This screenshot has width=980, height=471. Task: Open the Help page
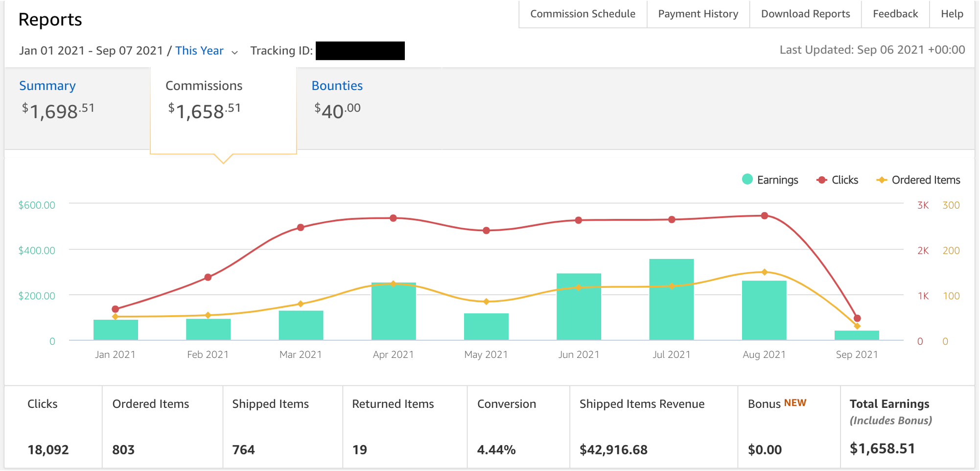(x=952, y=14)
